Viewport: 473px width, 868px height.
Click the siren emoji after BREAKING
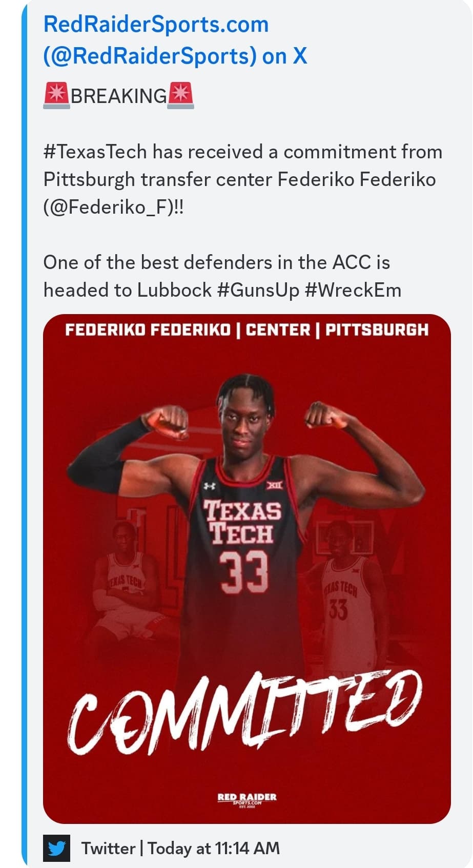(x=180, y=96)
